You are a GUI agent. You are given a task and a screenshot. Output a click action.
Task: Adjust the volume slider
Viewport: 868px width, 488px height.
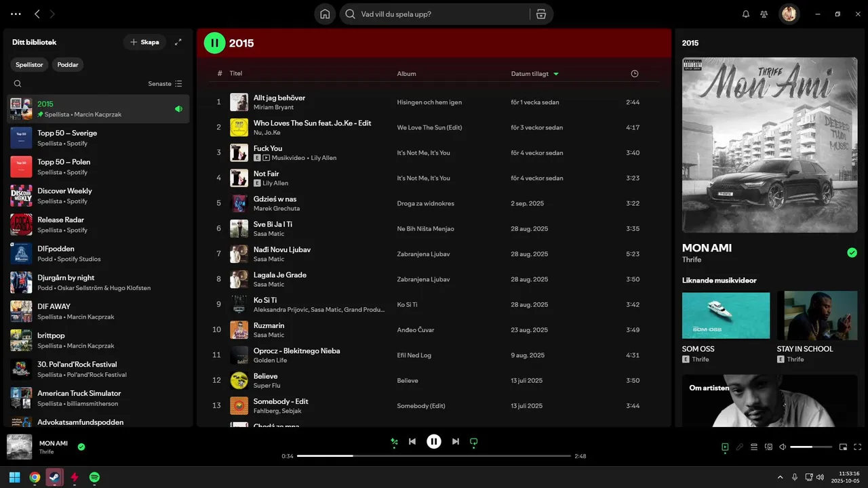(811, 447)
